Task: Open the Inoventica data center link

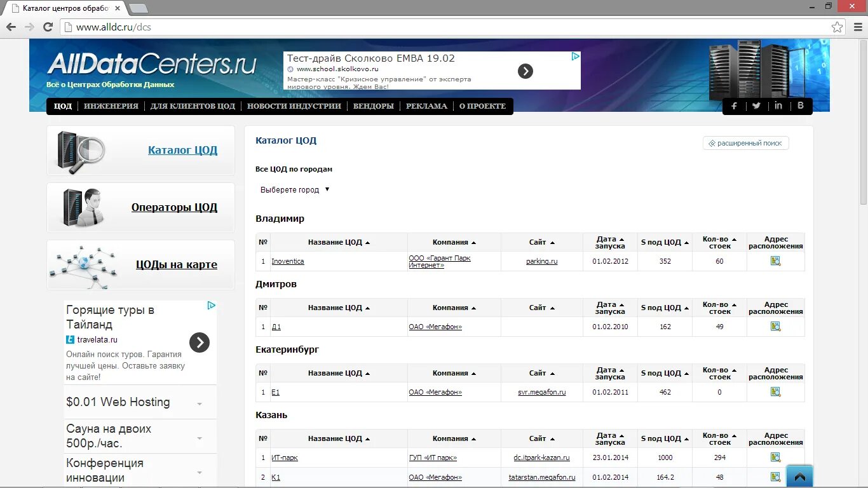Action: pos(288,261)
